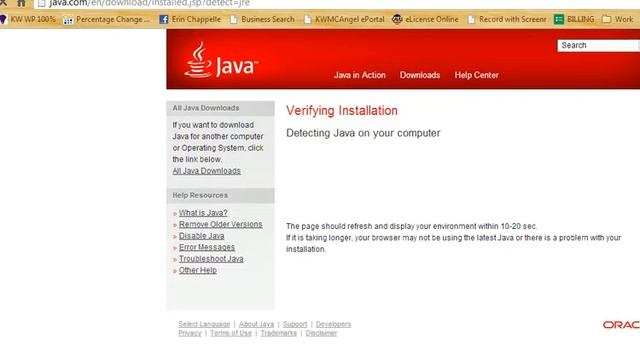Open the KWMCAngel ePortal bookmark
640x360 pixels.
(x=344, y=19)
